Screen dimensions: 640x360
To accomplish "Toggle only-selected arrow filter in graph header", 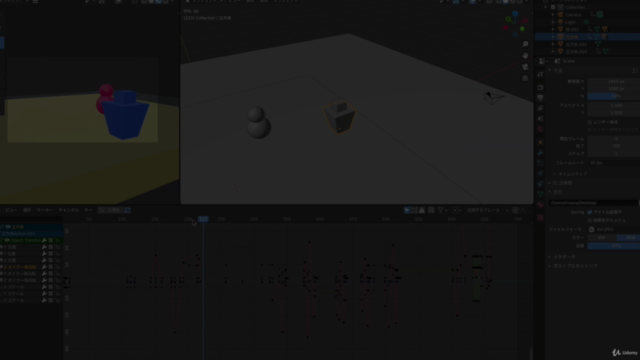I will coord(407,210).
